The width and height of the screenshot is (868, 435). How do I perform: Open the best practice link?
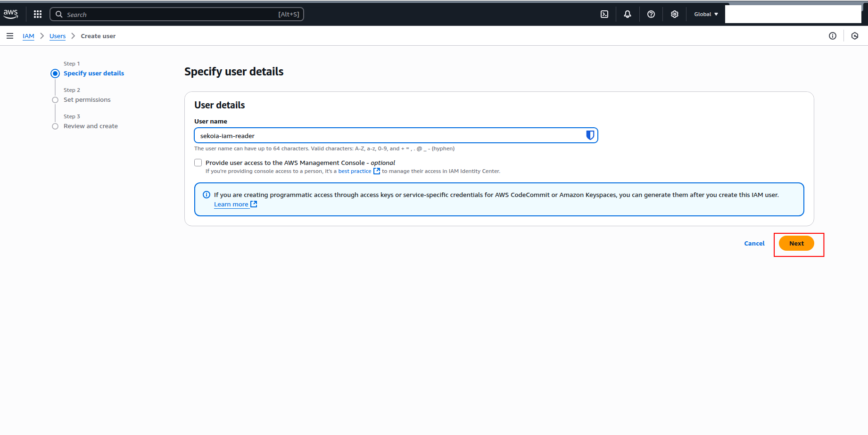click(x=355, y=171)
